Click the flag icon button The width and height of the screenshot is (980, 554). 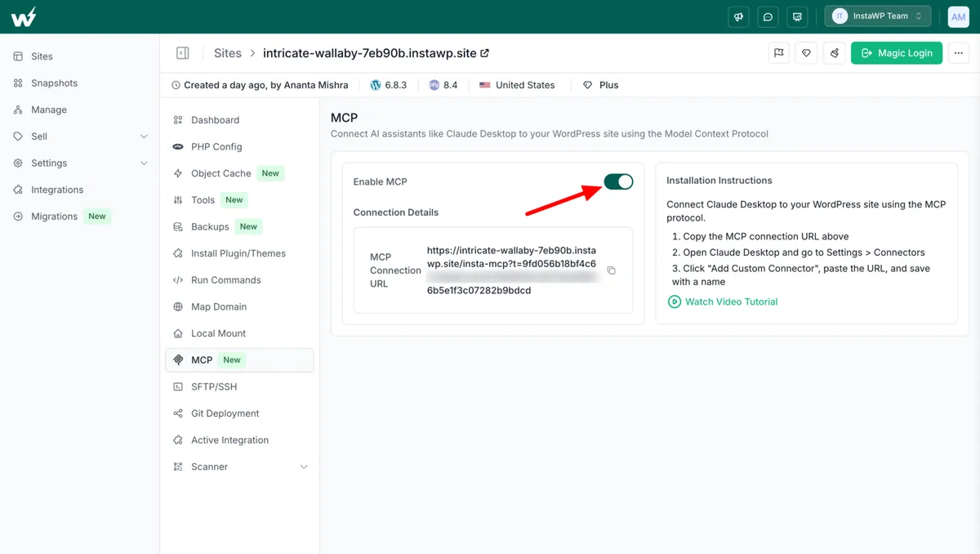(779, 53)
